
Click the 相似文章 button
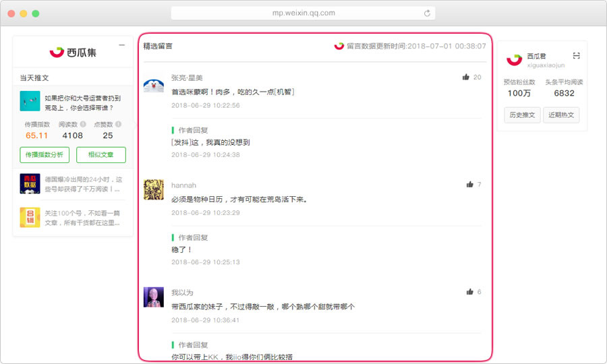point(101,155)
